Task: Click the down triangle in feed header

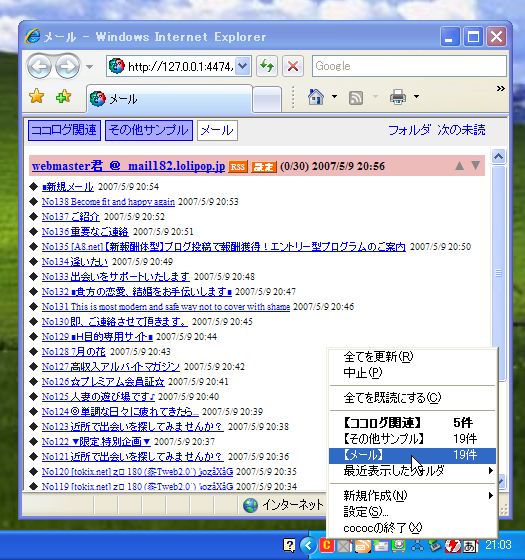Action: click(x=475, y=165)
